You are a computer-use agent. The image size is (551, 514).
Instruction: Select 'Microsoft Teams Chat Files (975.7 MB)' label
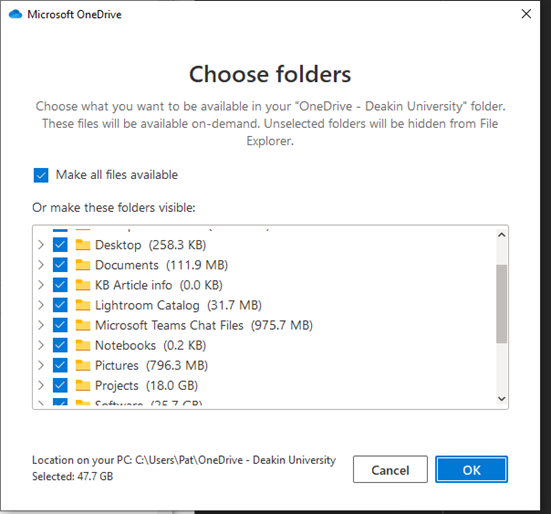point(204,325)
